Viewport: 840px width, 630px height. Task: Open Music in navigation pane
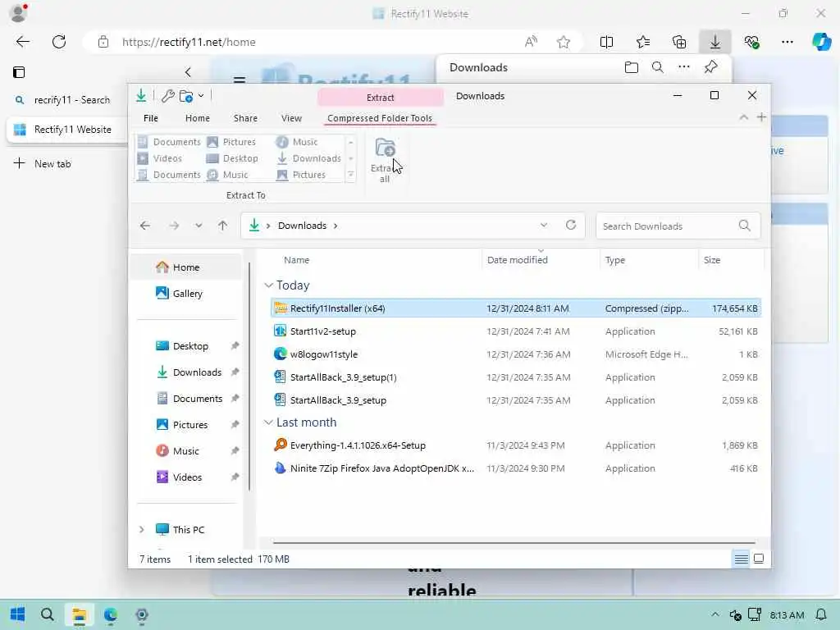[185, 451]
